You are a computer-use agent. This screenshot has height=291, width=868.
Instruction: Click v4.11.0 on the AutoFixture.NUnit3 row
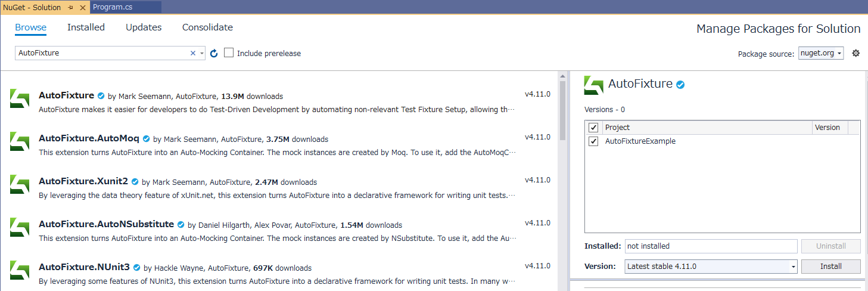click(537, 266)
